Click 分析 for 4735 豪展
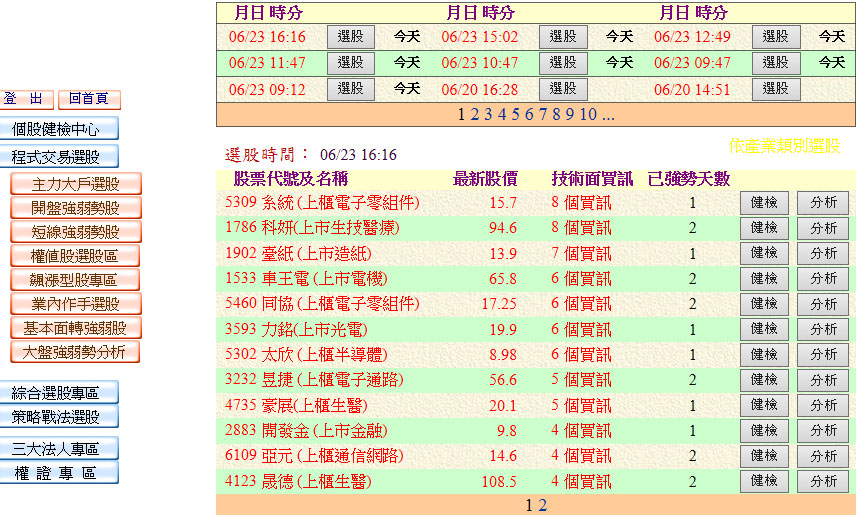Screen dimensions: 857x515 823,405
